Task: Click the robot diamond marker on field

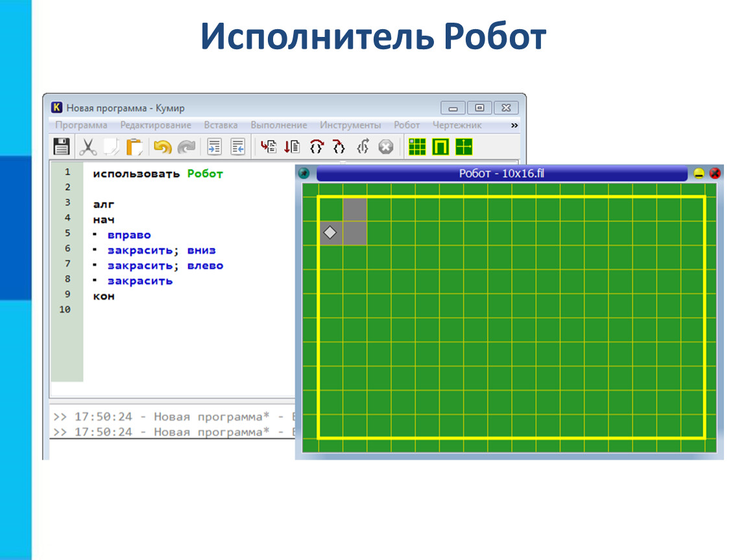Action: click(330, 232)
